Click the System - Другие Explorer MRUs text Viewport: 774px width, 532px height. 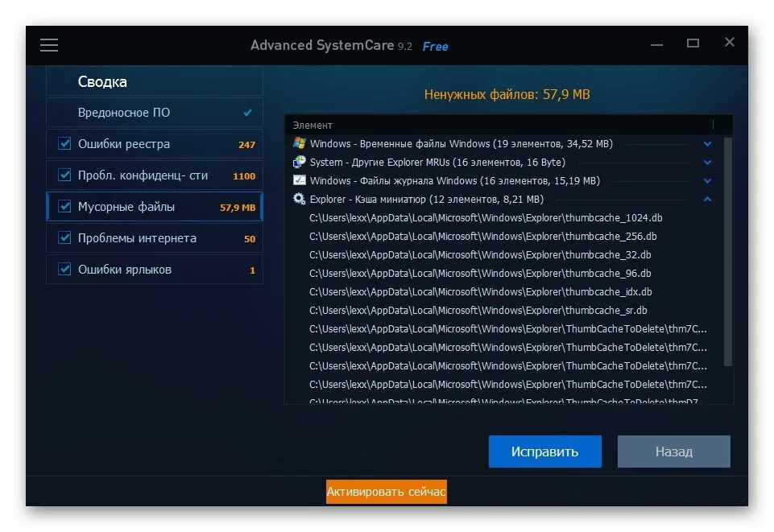pyautogui.click(x=437, y=162)
